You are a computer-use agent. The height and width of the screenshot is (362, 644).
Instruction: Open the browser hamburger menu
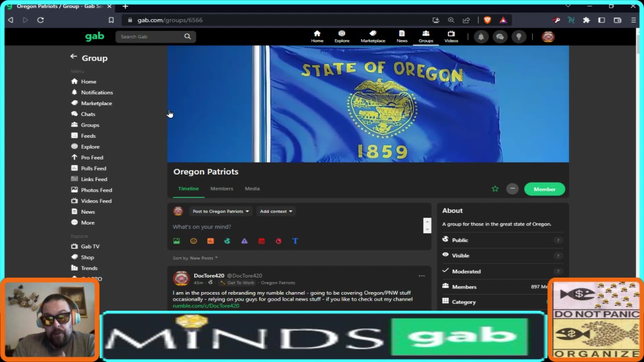(633, 20)
